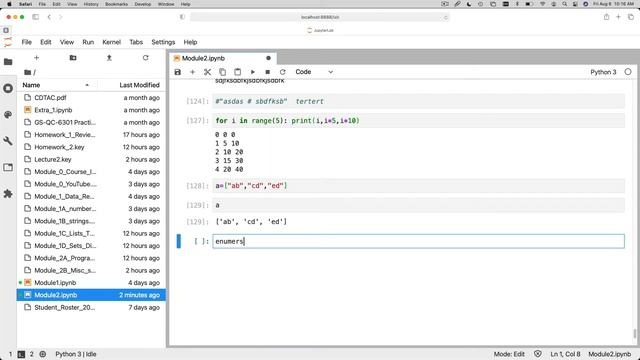This screenshot has width=640, height=360.
Task: Upload files with the upload arrow icon
Action: coord(109,58)
